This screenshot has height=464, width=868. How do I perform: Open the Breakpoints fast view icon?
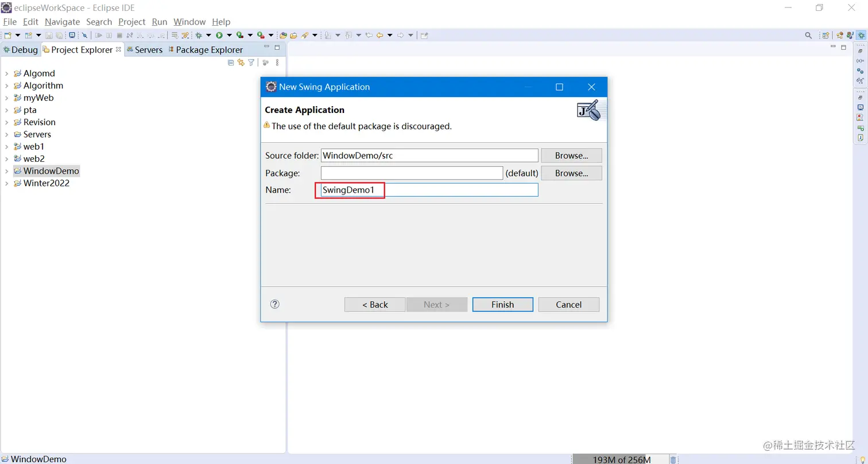(x=860, y=71)
